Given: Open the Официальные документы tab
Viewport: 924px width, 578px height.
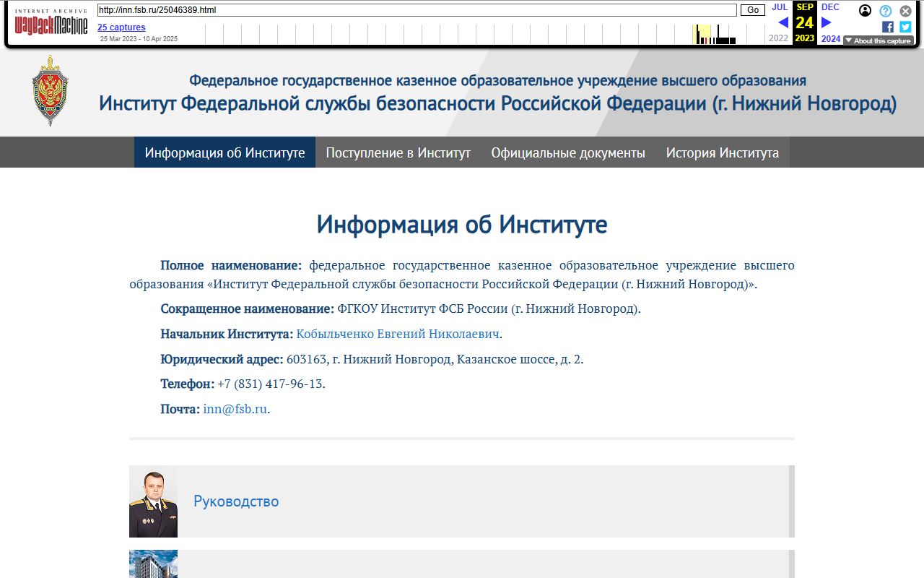Looking at the screenshot, I should (x=568, y=152).
